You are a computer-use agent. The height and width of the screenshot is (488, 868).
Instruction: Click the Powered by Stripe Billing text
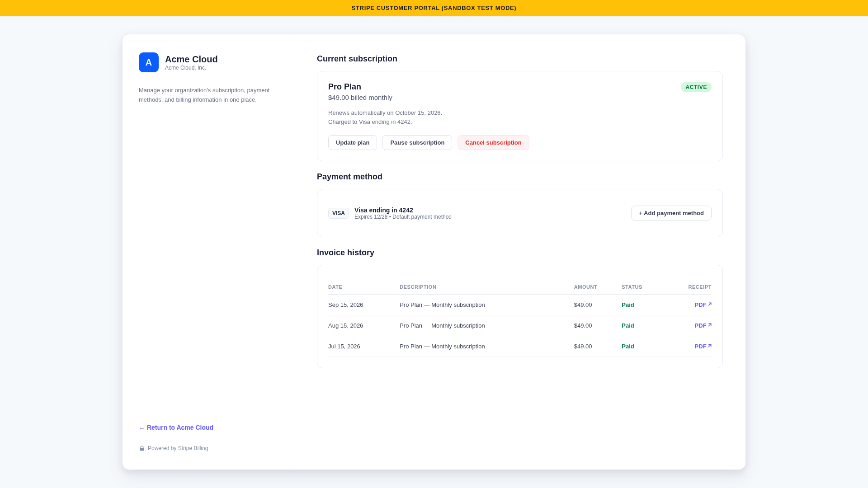coord(178,448)
